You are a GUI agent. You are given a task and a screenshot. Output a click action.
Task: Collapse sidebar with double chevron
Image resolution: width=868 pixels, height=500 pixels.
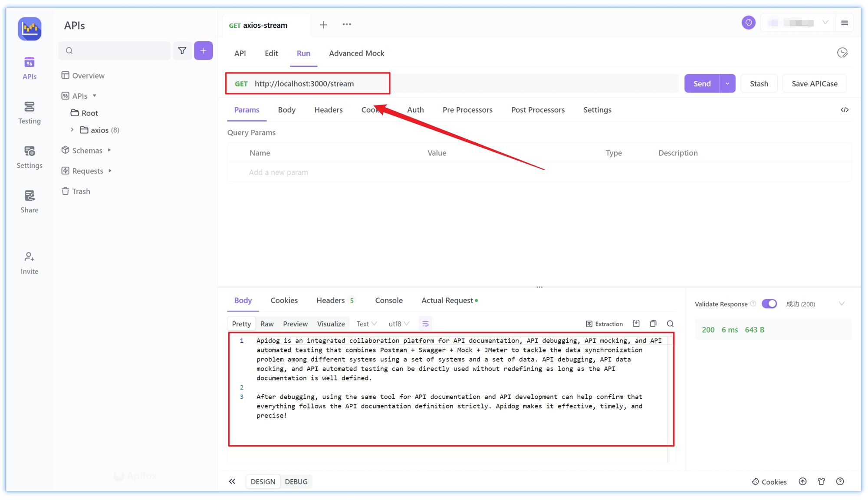[x=232, y=481]
